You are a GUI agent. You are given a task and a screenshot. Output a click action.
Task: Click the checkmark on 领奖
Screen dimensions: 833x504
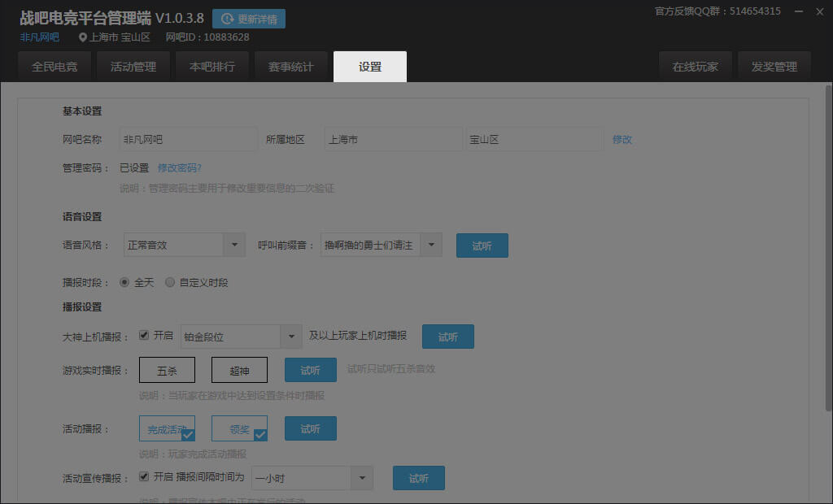point(260,435)
